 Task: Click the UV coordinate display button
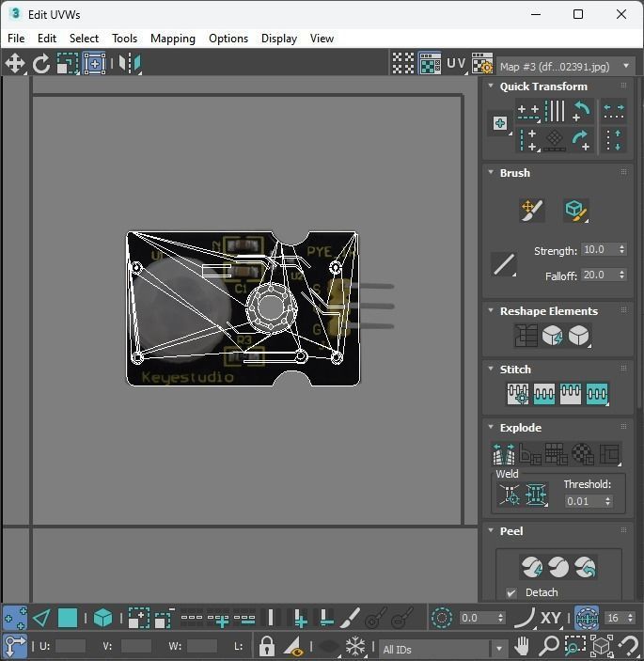[x=457, y=64]
